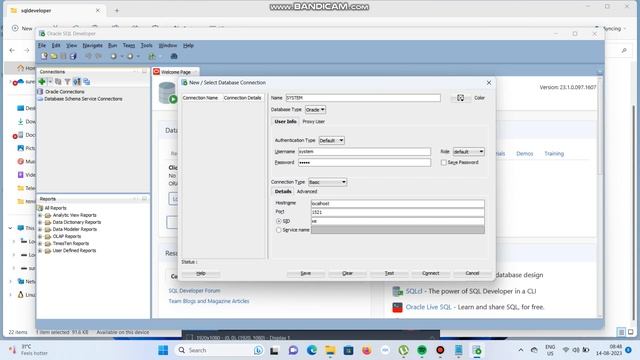Viewport: 640px width, 360px height.
Task: Expand User Defined Reports node
Action: pyautogui.click(x=40, y=251)
